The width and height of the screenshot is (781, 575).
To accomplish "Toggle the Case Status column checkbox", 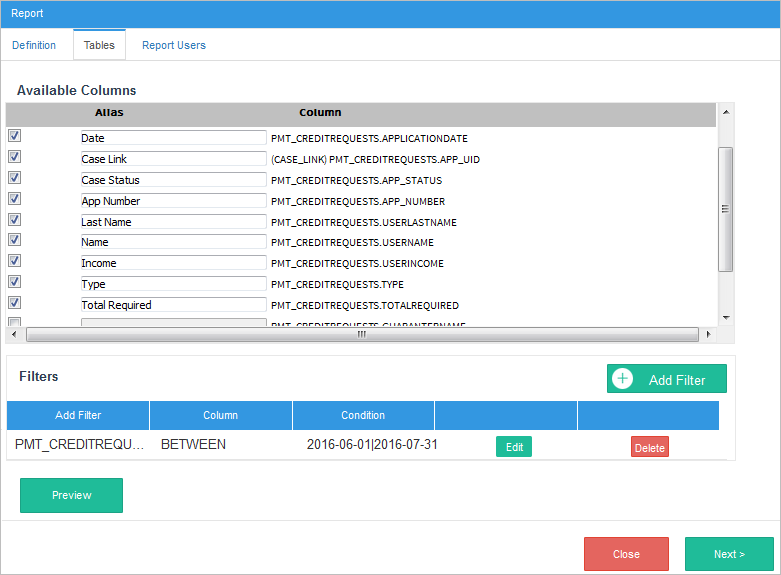I will point(14,178).
